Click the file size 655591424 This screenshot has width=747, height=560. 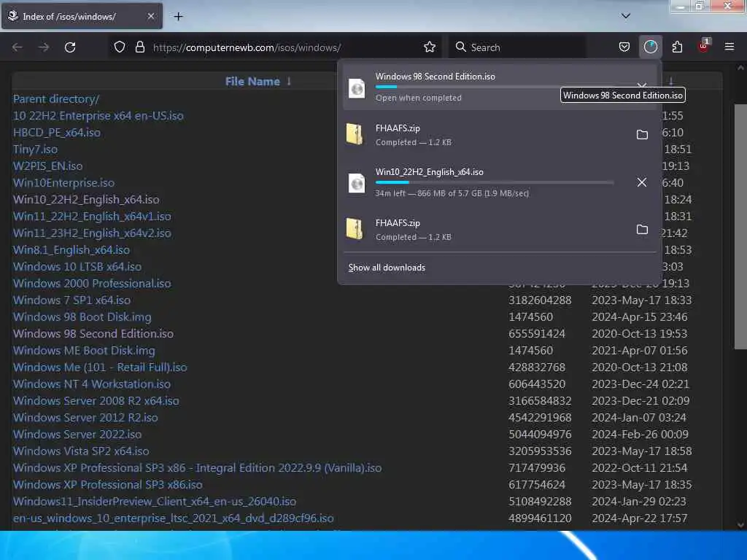tap(537, 334)
